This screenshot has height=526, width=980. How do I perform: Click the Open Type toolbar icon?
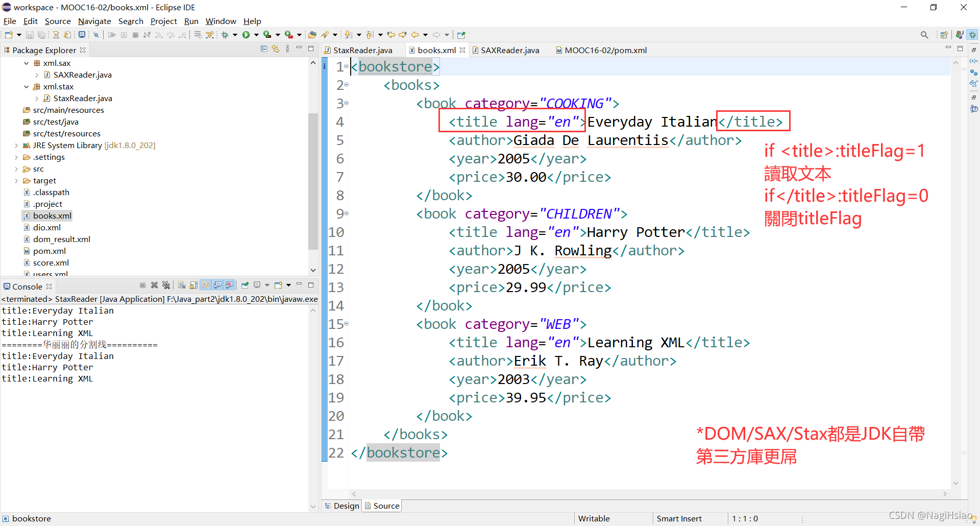pos(312,35)
